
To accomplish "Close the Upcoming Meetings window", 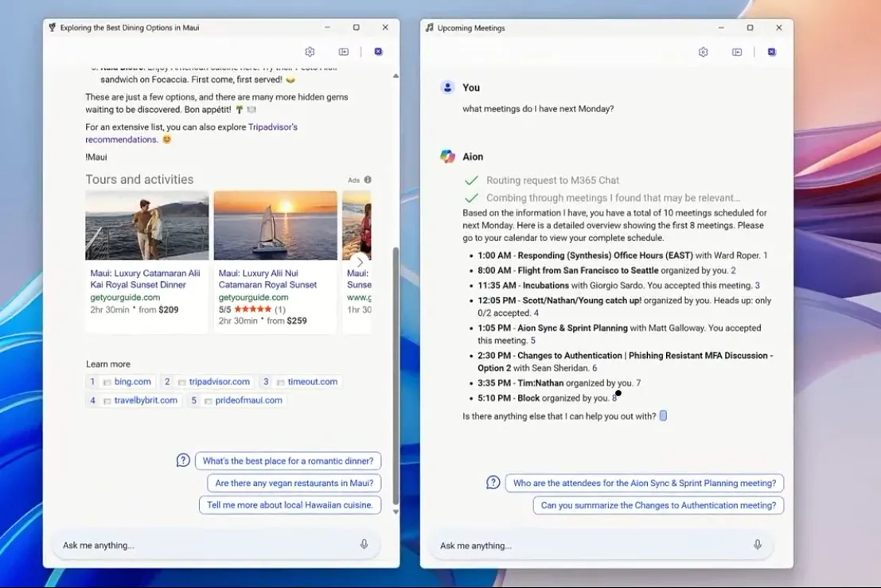I will [x=779, y=28].
